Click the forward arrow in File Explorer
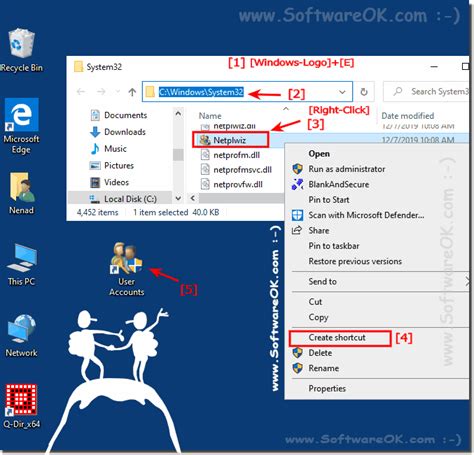This screenshot has height=455, width=474. 101,92
